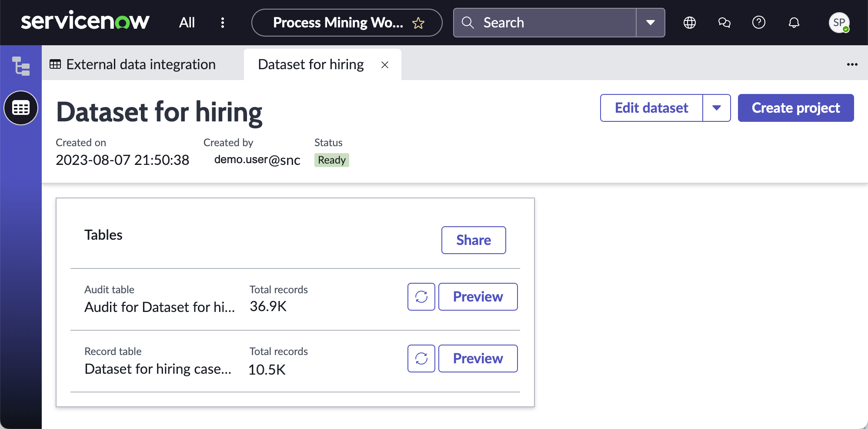Focus the global Search field
Screen dimensions: 868x429
[x=545, y=23]
